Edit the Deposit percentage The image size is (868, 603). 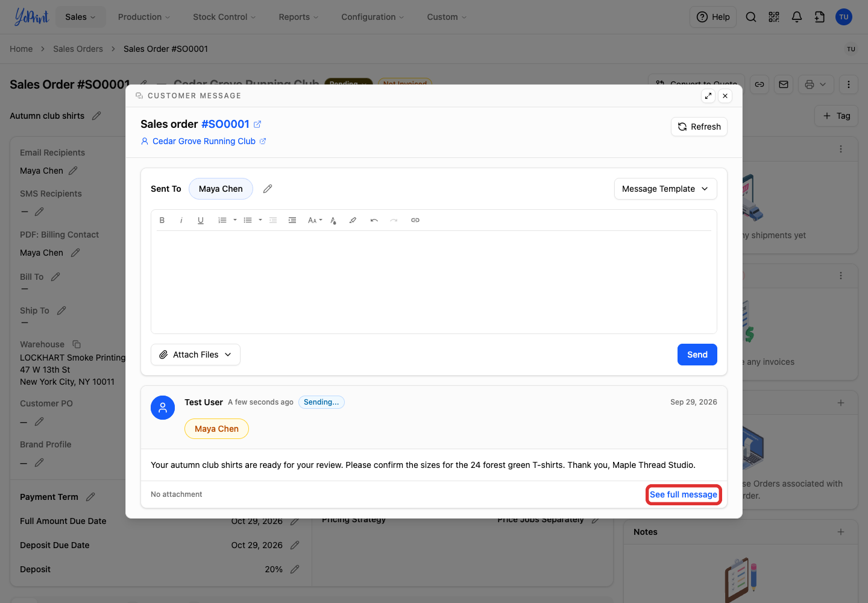(295, 569)
